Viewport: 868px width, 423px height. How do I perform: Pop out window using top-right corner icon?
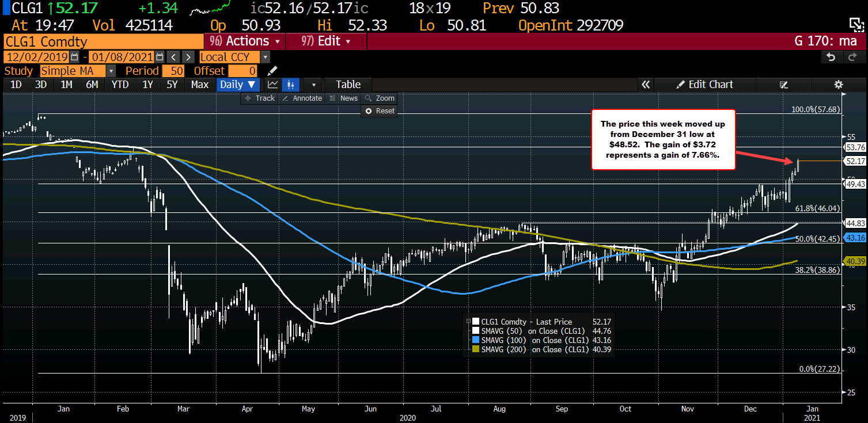pyautogui.click(x=857, y=24)
